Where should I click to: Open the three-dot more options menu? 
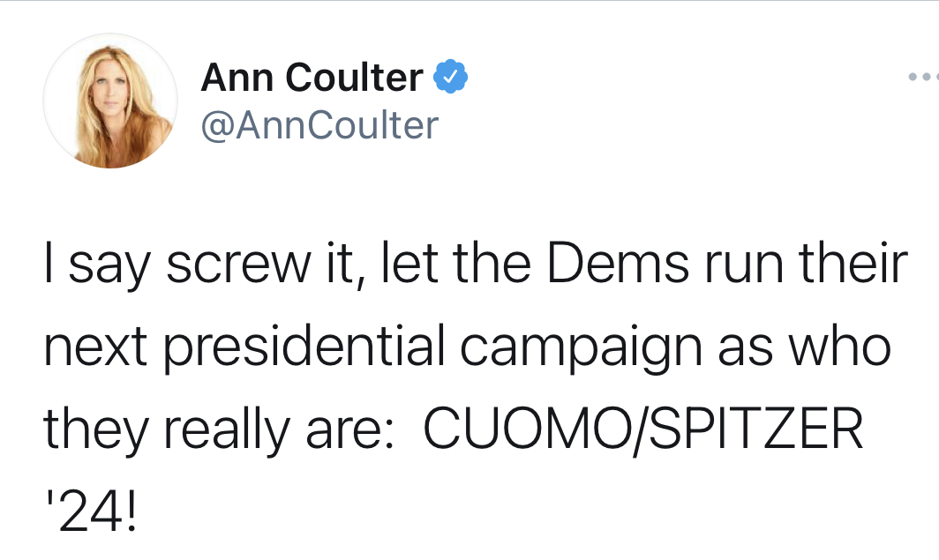[x=923, y=77]
